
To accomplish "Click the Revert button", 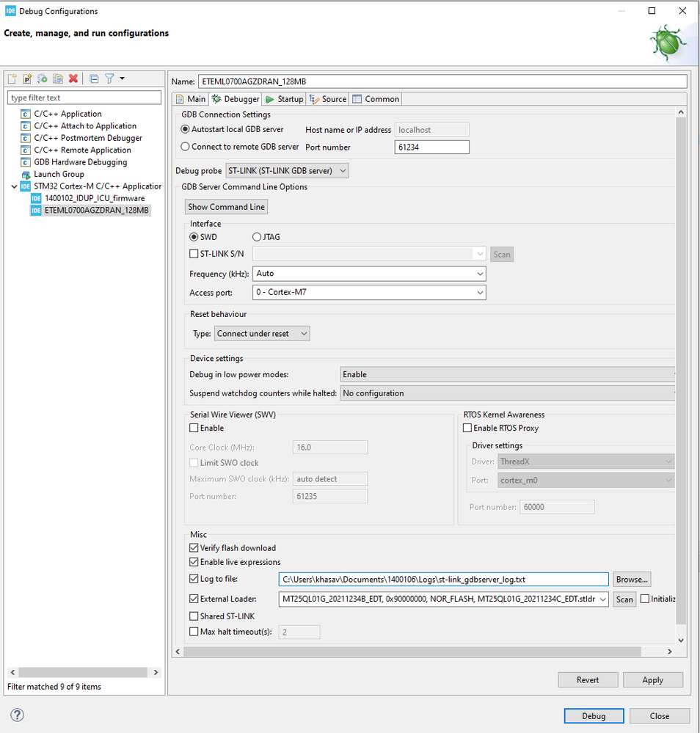I will (x=588, y=679).
